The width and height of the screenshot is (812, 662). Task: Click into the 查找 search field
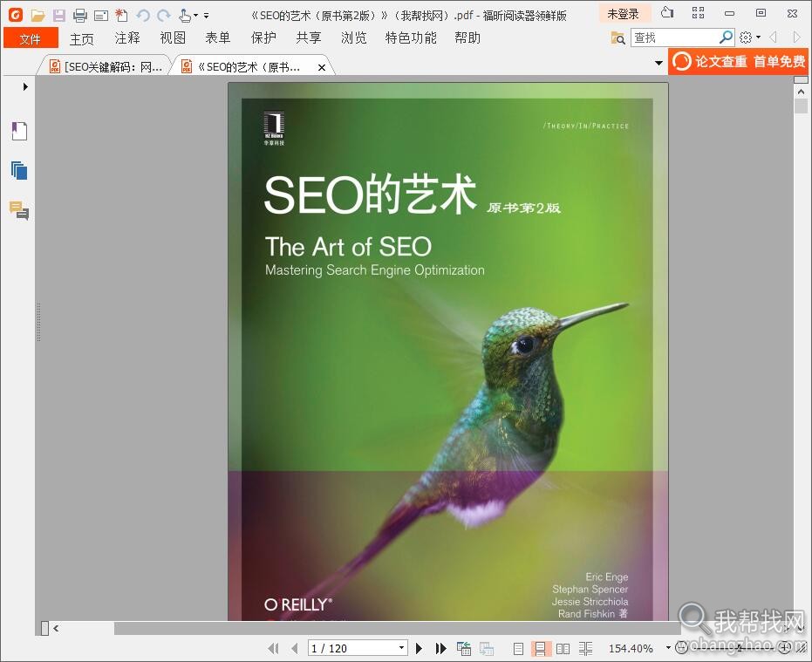click(x=675, y=38)
